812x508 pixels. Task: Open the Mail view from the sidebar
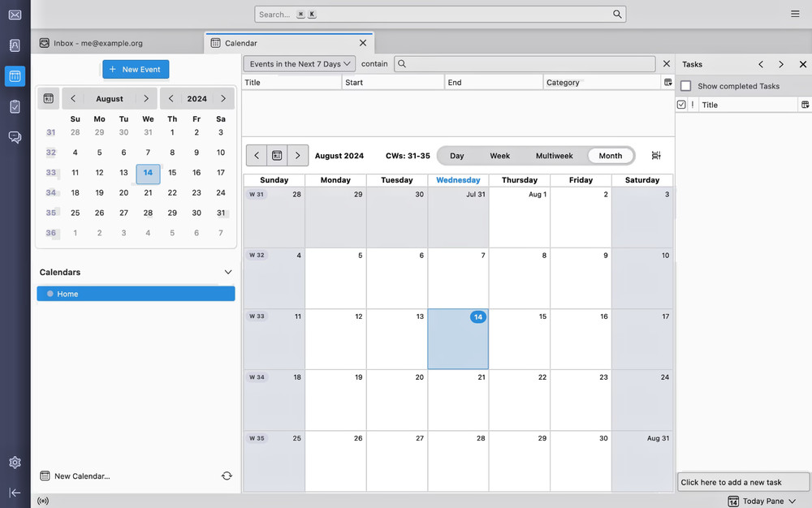point(14,13)
